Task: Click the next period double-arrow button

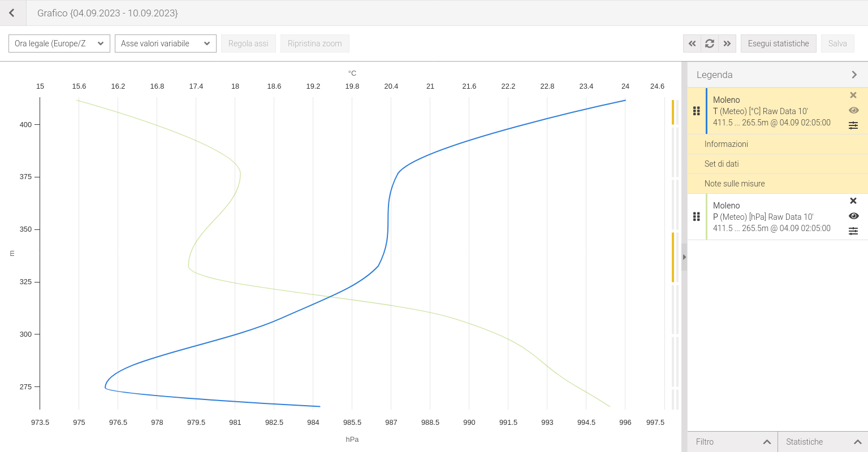Action: [727, 44]
